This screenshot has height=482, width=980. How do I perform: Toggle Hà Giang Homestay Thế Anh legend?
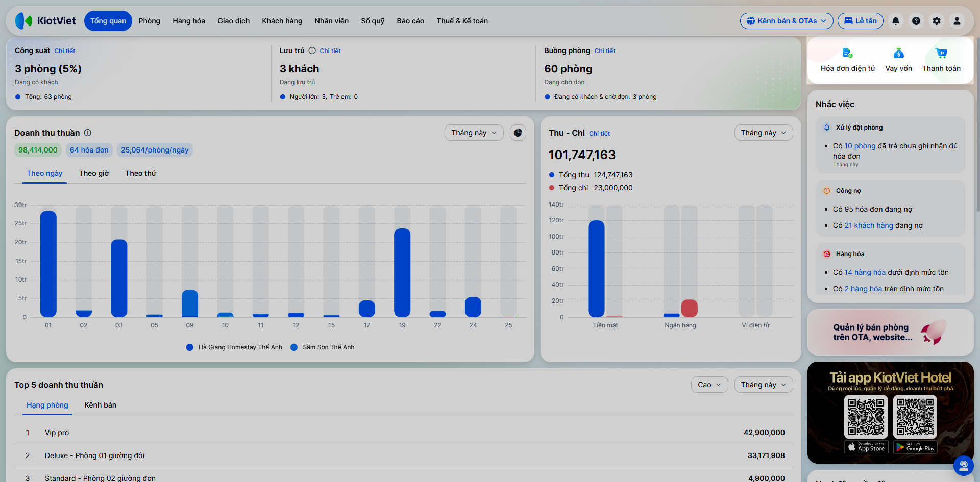tap(234, 347)
